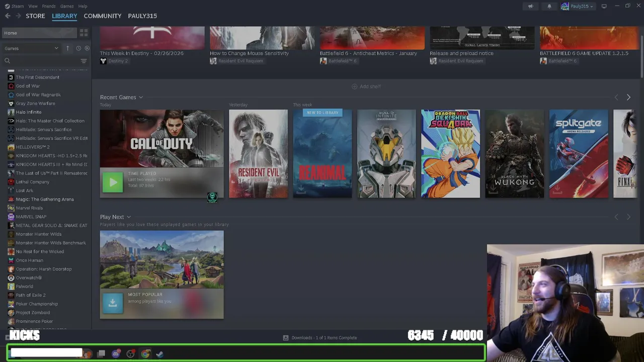Open the Halo Infinite cover in Recent Games
The image size is (644, 362).
(x=386, y=154)
